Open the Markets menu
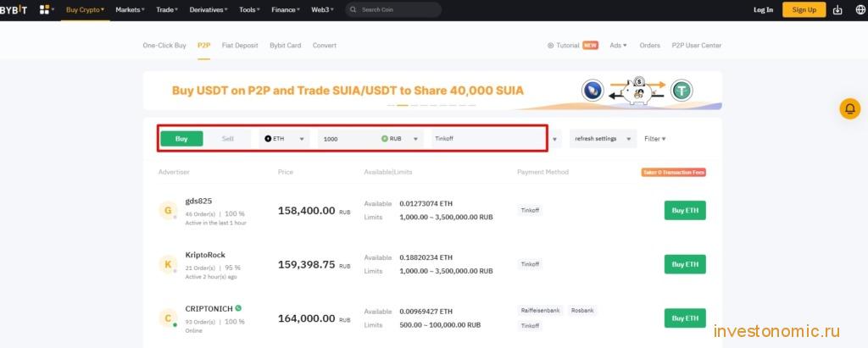This screenshot has width=868, height=348. point(130,10)
